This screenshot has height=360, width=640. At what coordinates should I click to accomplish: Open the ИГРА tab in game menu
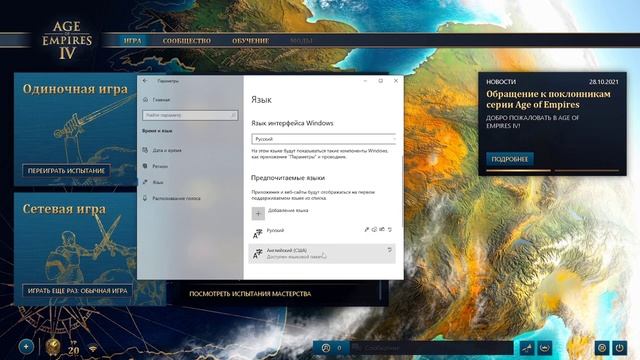132,41
